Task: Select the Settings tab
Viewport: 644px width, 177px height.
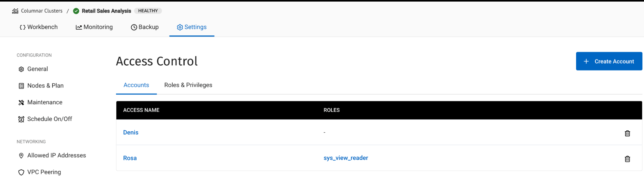Action: 192,27
